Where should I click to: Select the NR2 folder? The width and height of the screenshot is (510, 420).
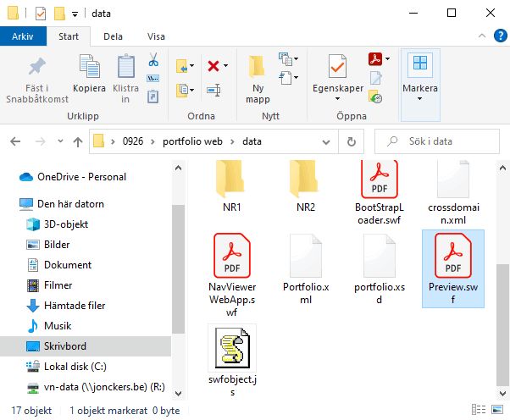(x=306, y=187)
